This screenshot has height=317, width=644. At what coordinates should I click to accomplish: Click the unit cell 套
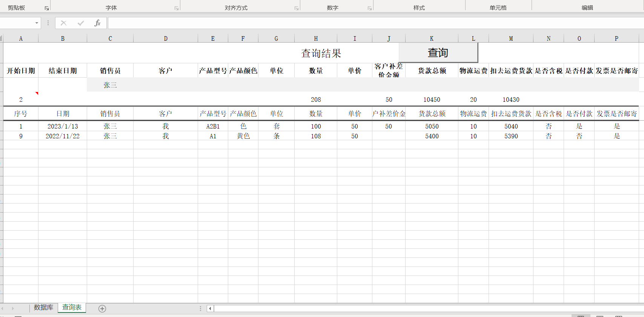pyautogui.click(x=277, y=126)
